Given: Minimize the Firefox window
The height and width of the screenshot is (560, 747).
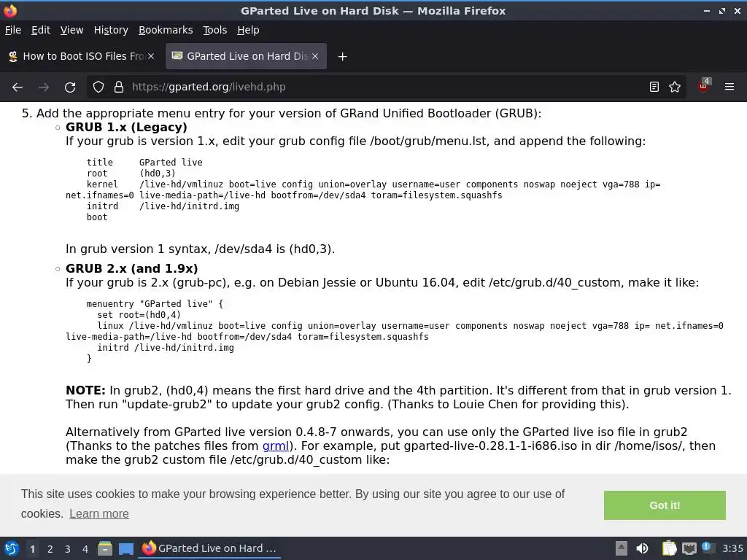Looking at the screenshot, I should (x=706, y=10).
